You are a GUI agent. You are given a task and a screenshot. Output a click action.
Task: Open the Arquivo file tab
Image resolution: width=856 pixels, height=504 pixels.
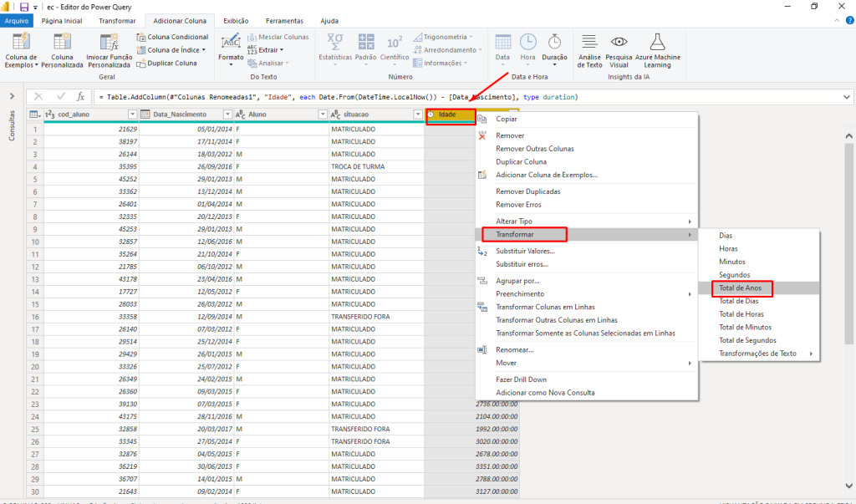[17, 20]
